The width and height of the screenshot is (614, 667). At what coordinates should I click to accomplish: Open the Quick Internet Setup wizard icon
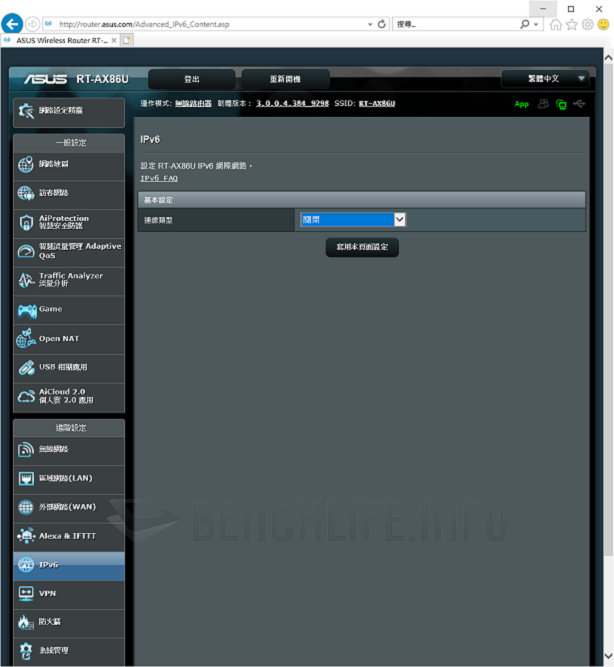(26, 111)
